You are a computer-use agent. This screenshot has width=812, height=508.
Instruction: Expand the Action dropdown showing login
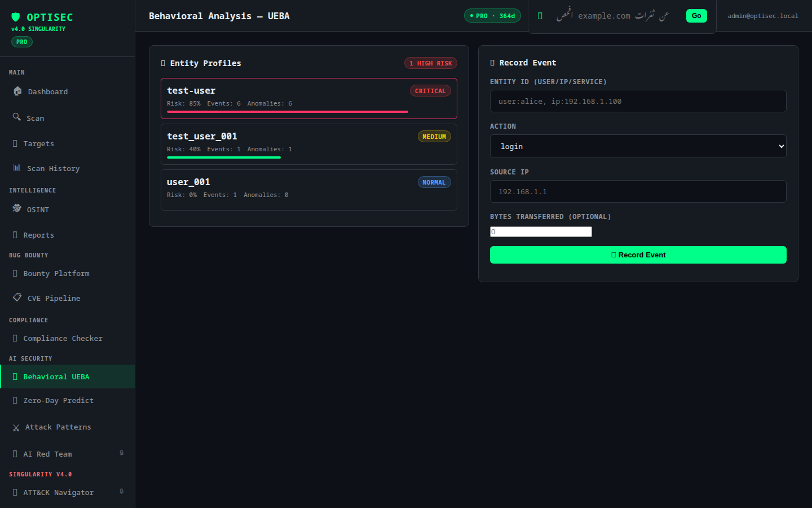pos(638,146)
